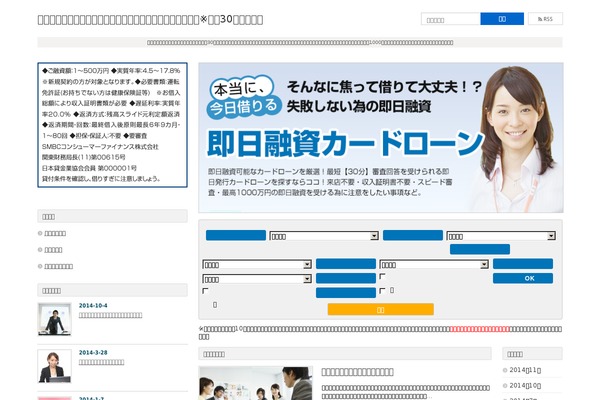Focus the search input in the header
Screen dimensions: 600x400
(451, 19)
